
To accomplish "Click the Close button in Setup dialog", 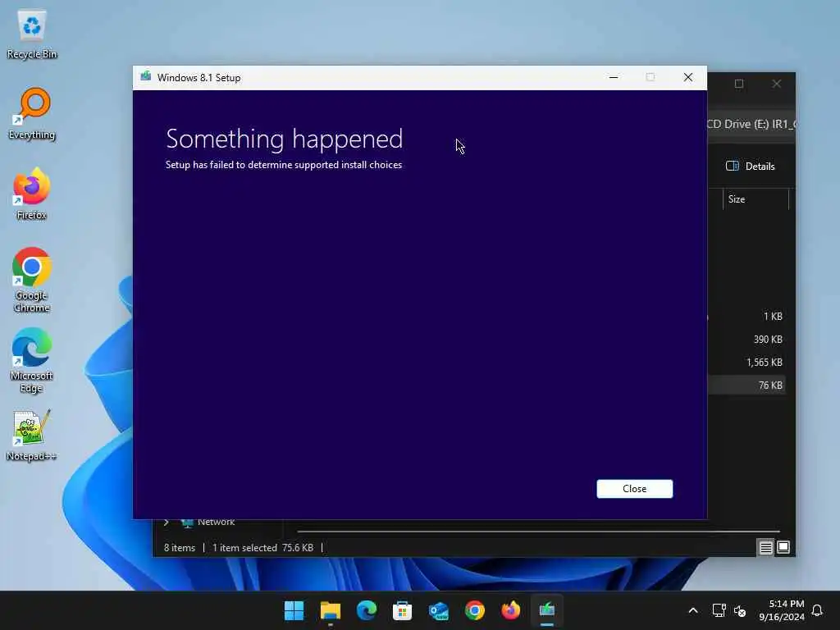I will (634, 489).
